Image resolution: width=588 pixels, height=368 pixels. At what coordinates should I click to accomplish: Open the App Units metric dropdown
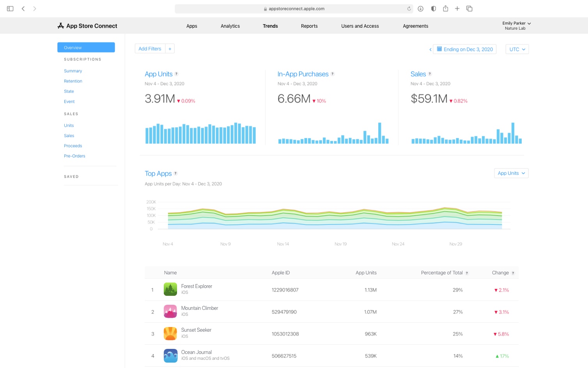coord(511,173)
